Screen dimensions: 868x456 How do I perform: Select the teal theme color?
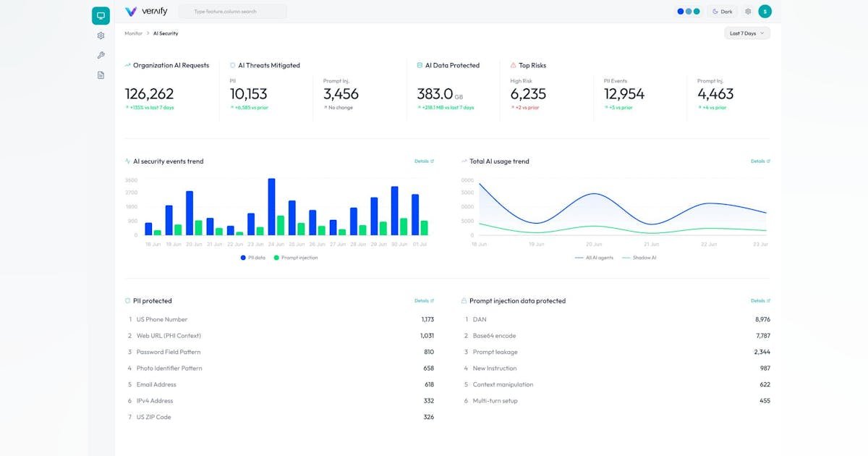pyautogui.click(x=697, y=12)
